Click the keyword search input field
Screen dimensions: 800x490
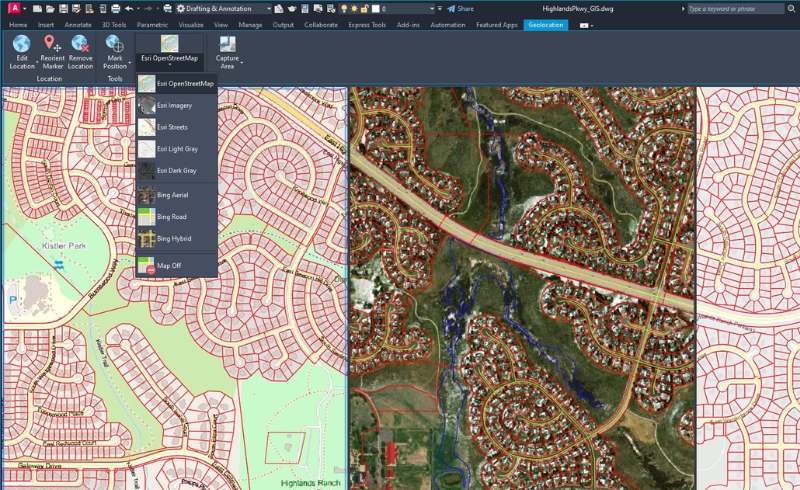[735, 9]
